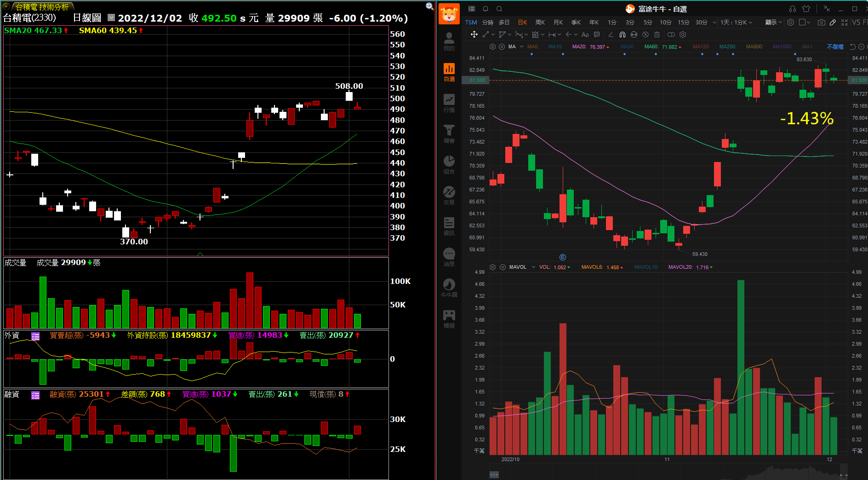The image size is (868, 480).
Task: Open the customer service headset icon
Action: (x=793, y=9)
